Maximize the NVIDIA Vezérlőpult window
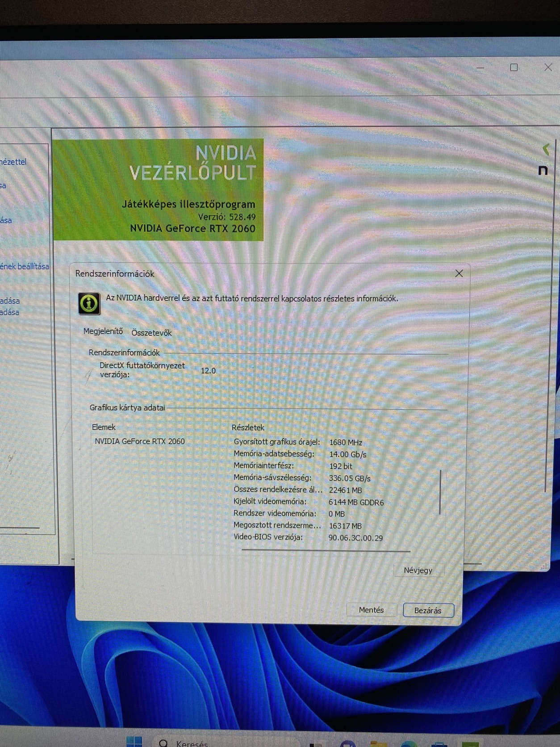Screen dimensions: 560x747 coord(514,67)
